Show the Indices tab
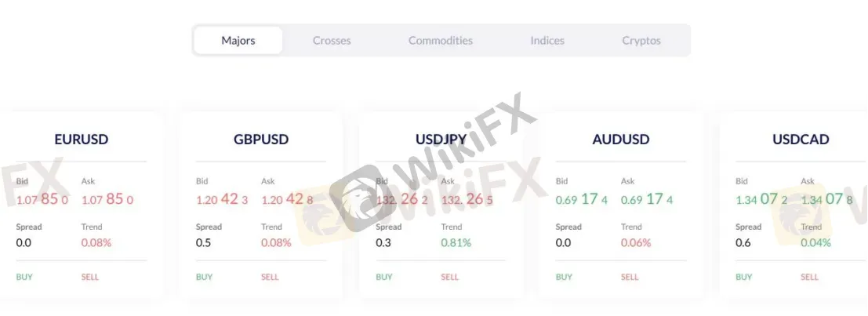Image resolution: width=868 pixels, height=316 pixels. click(547, 41)
